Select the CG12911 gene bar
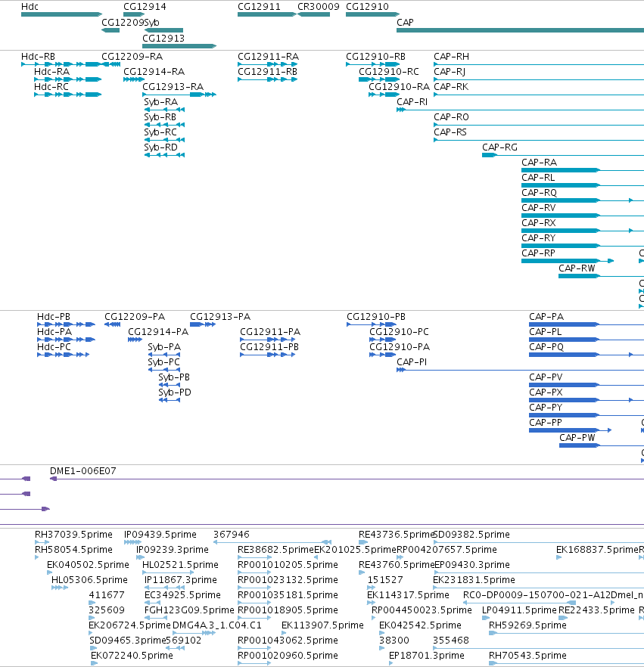The width and height of the screenshot is (644, 667). (x=267, y=14)
